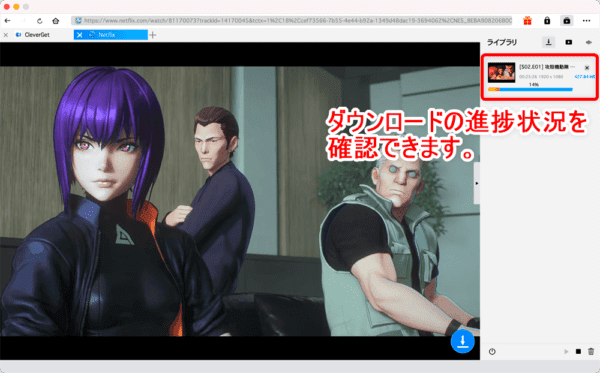Click the ライブラリ library heading

tap(502, 42)
